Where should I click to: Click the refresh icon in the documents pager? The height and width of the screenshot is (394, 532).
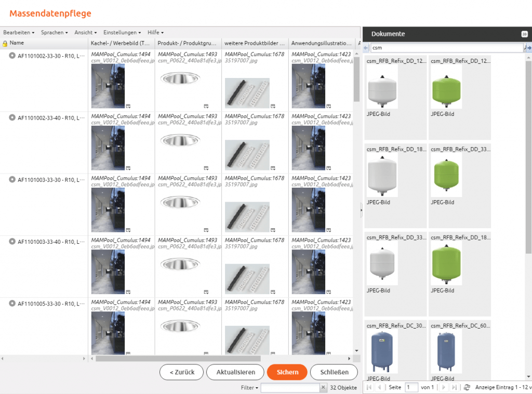[x=467, y=387]
